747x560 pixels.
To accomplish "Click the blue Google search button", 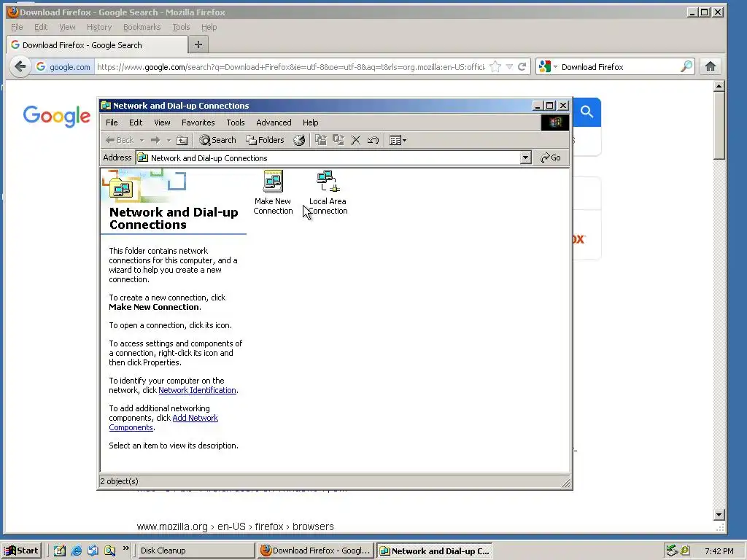I will (x=587, y=112).
